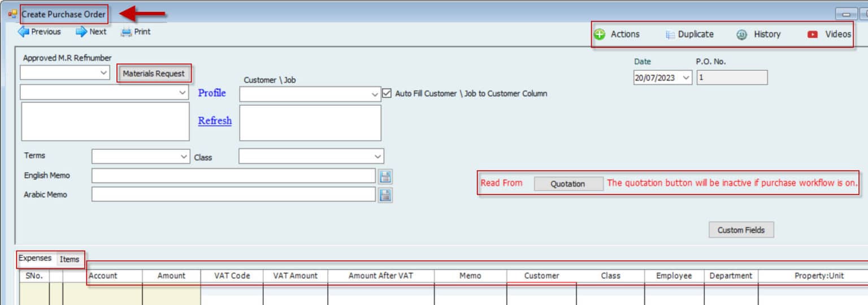Click save icon beside Arabic Memo
The width and height of the screenshot is (868, 305).
click(385, 195)
